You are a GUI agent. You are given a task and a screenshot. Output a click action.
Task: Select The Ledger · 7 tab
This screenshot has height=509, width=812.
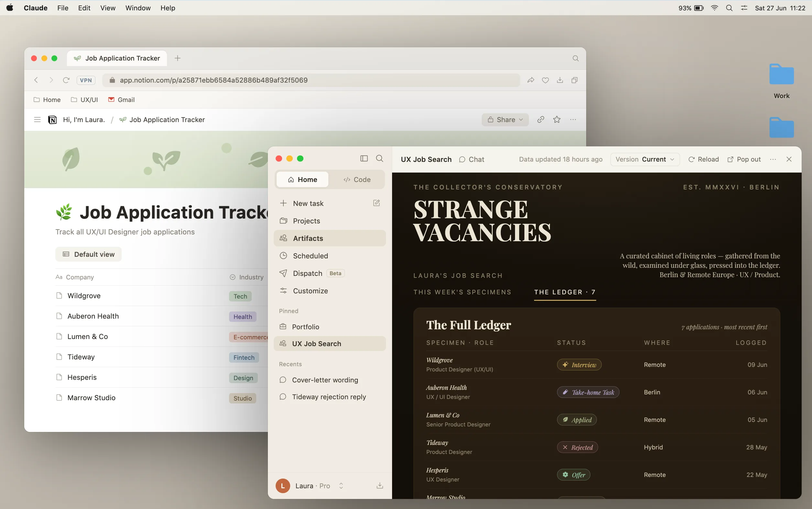(565, 292)
